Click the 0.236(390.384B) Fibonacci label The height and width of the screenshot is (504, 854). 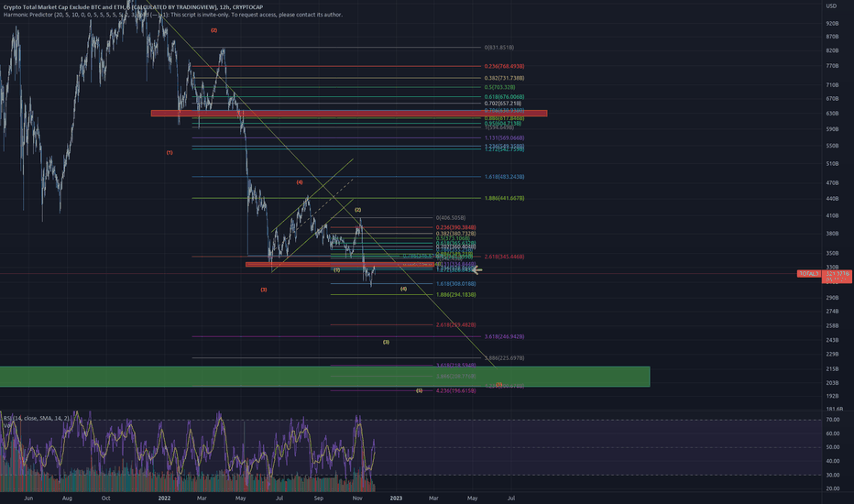click(456, 228)
